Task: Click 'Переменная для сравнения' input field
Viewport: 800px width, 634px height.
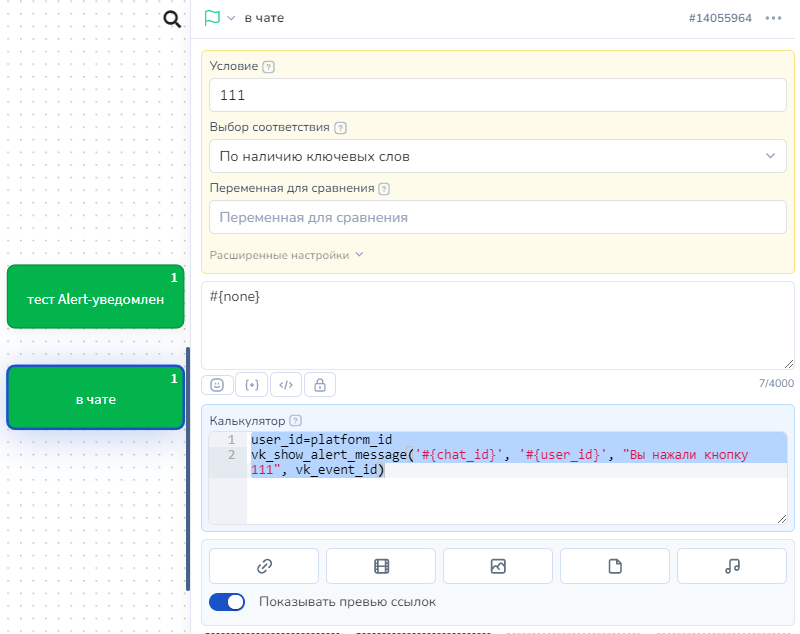Action: click(x=497, y=217)
